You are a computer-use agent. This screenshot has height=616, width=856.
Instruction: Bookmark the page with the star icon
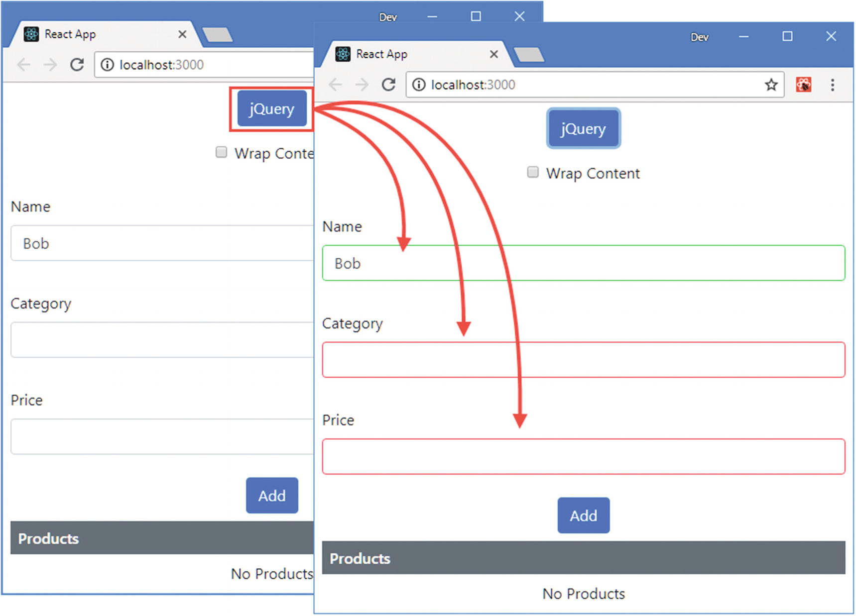pos(771,85)
